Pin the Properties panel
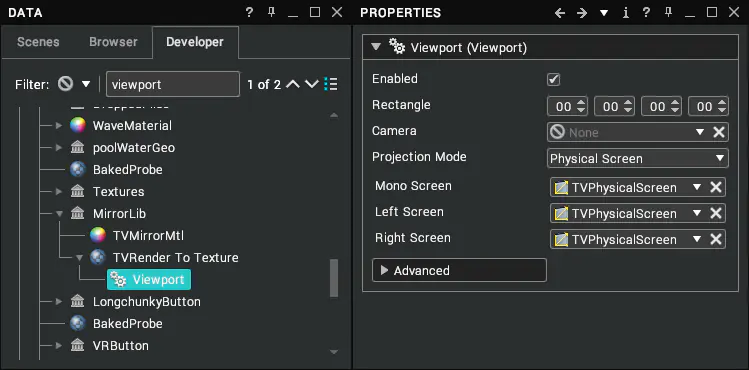This screenshot has height=370, width=749. [x=668, y=12]
